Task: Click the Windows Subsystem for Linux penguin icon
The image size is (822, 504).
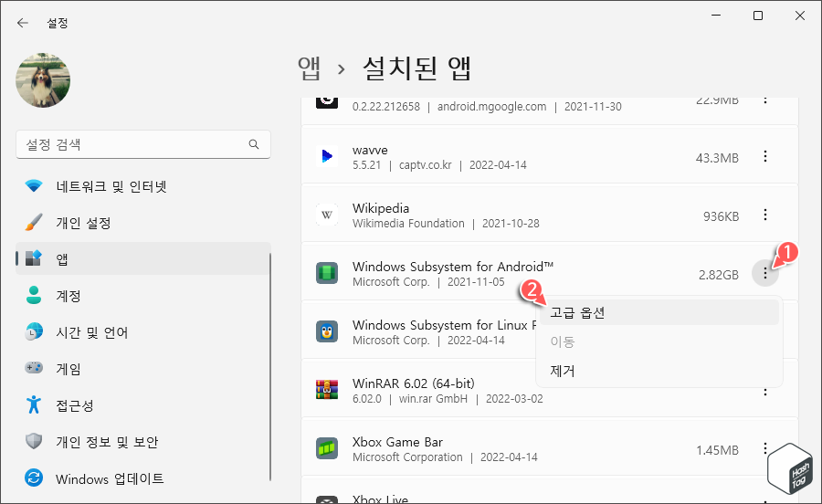Action: click(x=327, y=331)
